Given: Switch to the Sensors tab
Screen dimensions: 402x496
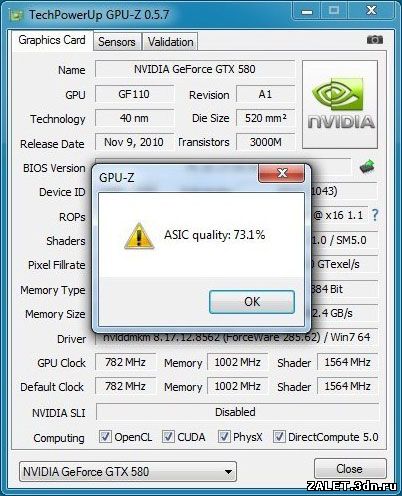Looking at the screenshot, I should click(x=117, y=42).
